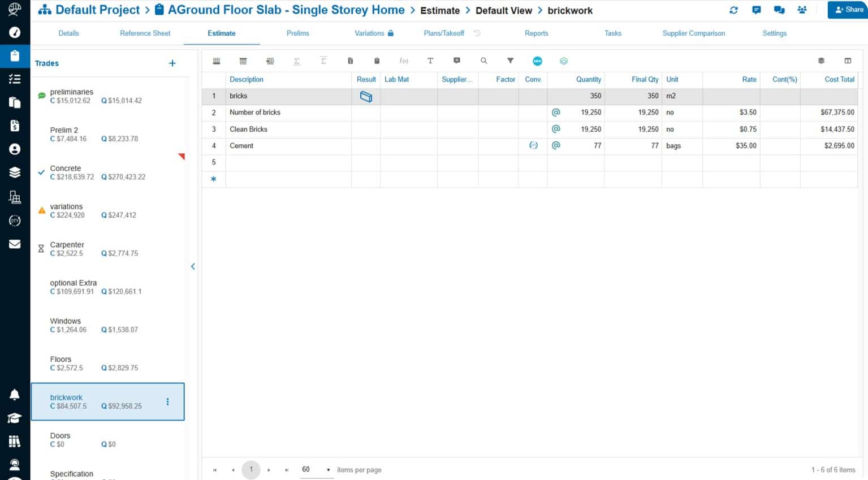Open the column layout chooser icon
This screenshot has width=868, height=480.
pos(848,61)
